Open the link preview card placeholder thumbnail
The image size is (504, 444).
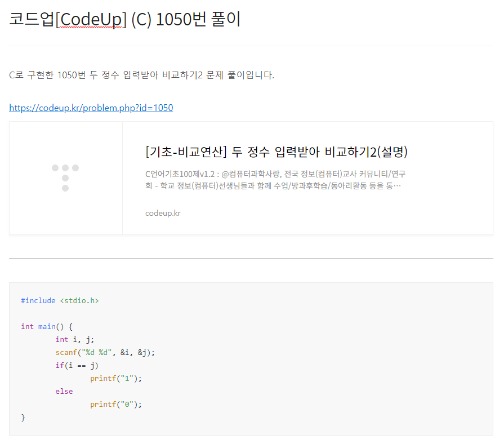(x=66, y=178)
